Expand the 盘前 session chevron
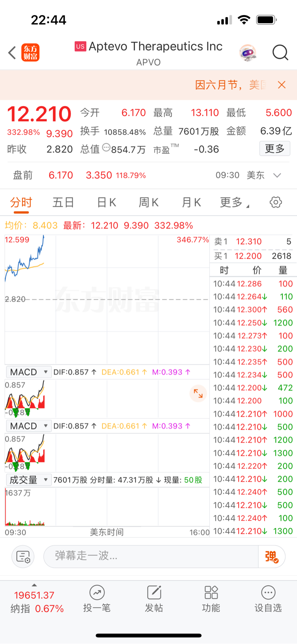Viewport: 297px width, 644px height. (x=277, y=175)
